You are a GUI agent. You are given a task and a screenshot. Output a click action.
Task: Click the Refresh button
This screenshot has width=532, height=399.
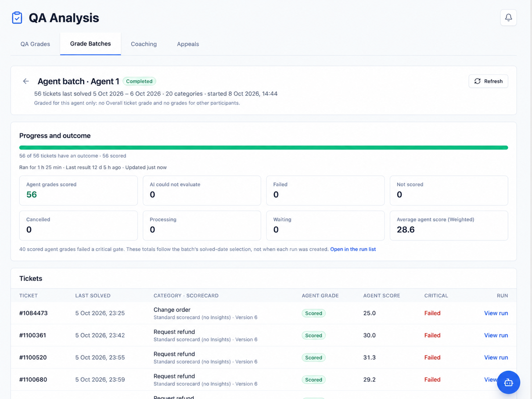click(x=488, y=81)
